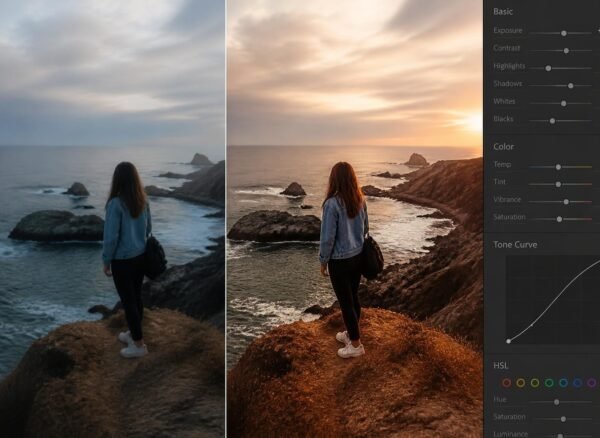Click the Contrast slider handle
600x438 pixels.
pos(566,50)
